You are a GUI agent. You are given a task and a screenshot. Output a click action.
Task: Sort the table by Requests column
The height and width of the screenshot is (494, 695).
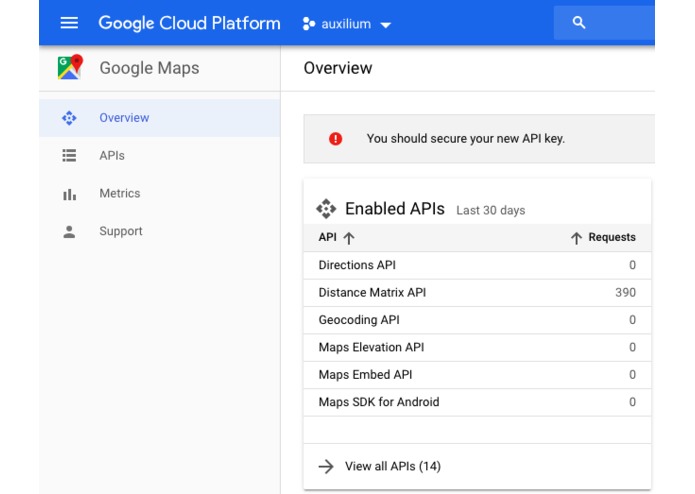(x=603, y=238)
